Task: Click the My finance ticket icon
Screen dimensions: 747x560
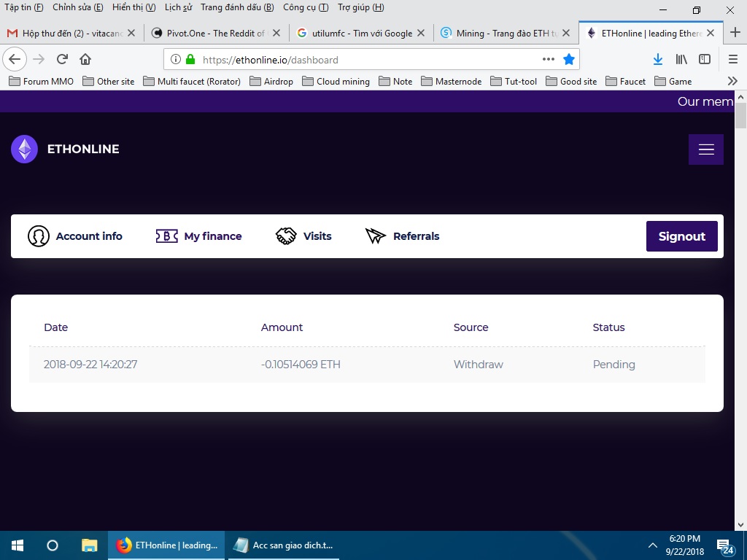Action: (167, 236)
